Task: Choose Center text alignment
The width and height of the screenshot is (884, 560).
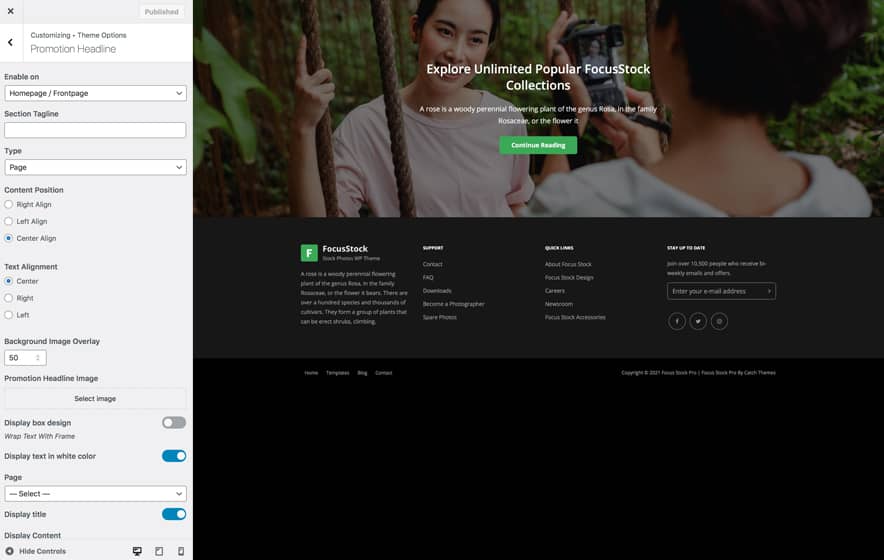Action: click(8, 281)
